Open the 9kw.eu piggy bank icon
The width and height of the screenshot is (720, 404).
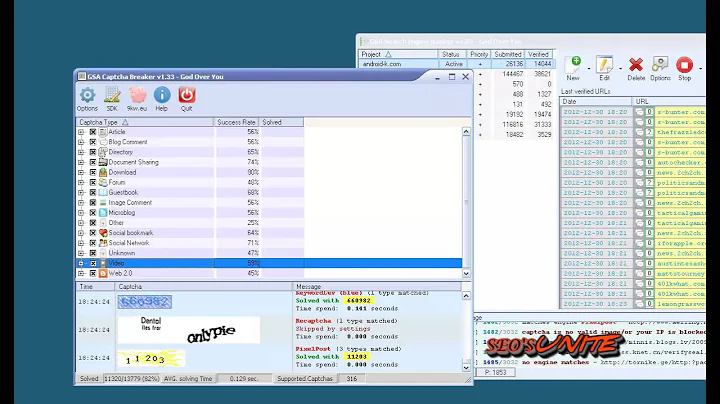[x=137, y=99]
